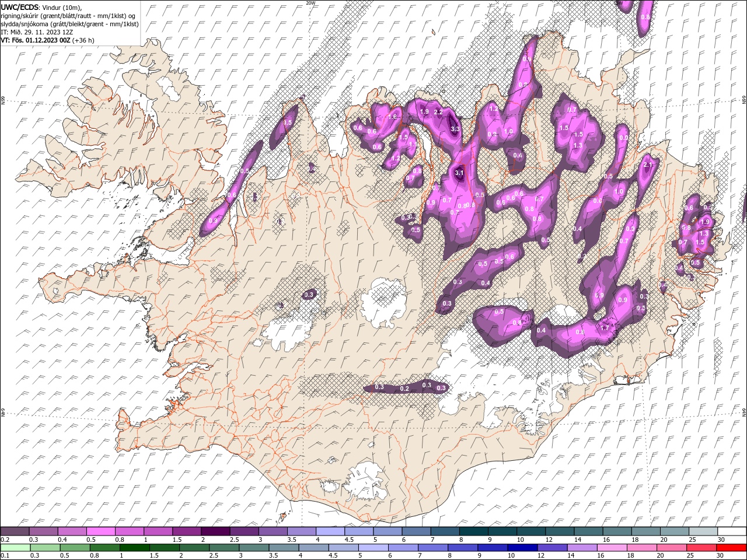The image size is (747, 560).
Task: Pick upper snow scale swatch between 18 and 20
Action: [645, 531]
